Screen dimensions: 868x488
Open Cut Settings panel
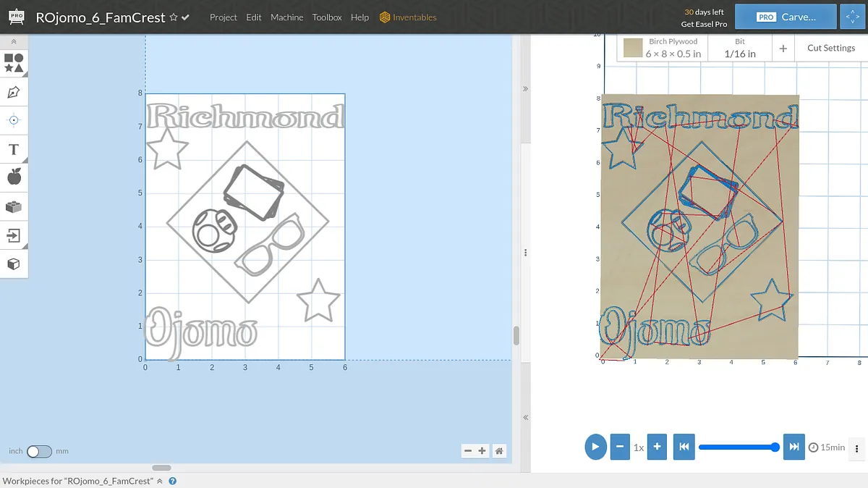pos(830,48)
